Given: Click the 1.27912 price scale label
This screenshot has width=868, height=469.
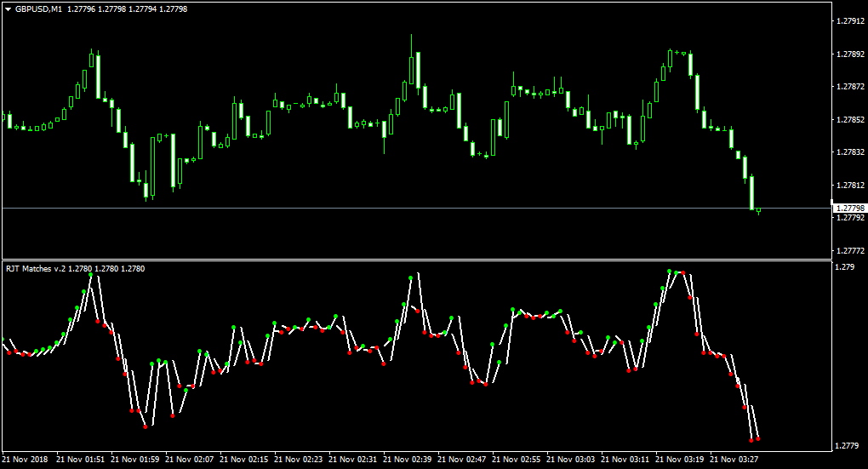Looking at the screenshot, I should 850,21.
